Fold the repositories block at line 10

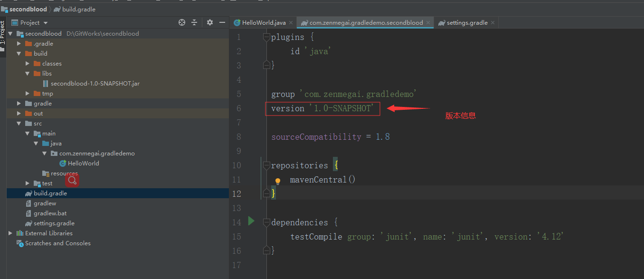(266, 165)
